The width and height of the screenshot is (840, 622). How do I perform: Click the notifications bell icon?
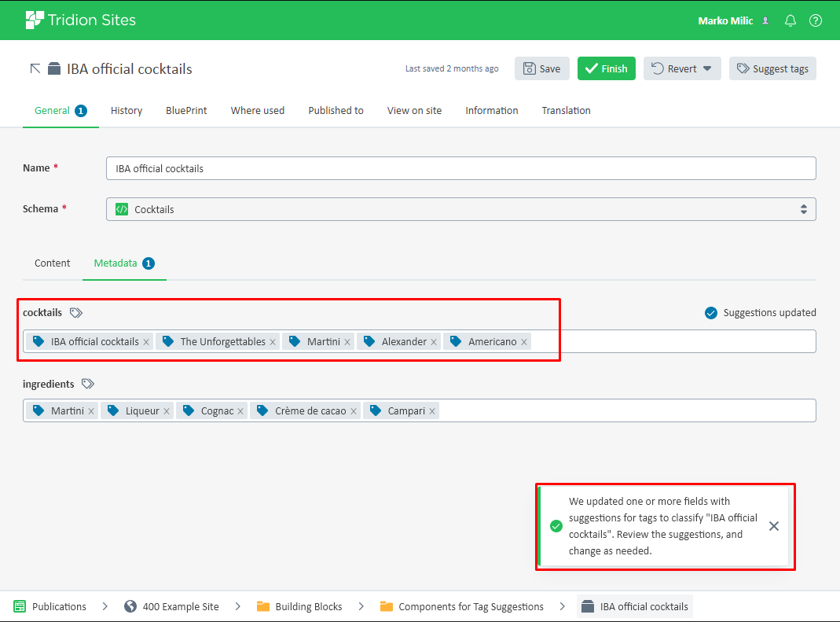click(x=790, y=20)
